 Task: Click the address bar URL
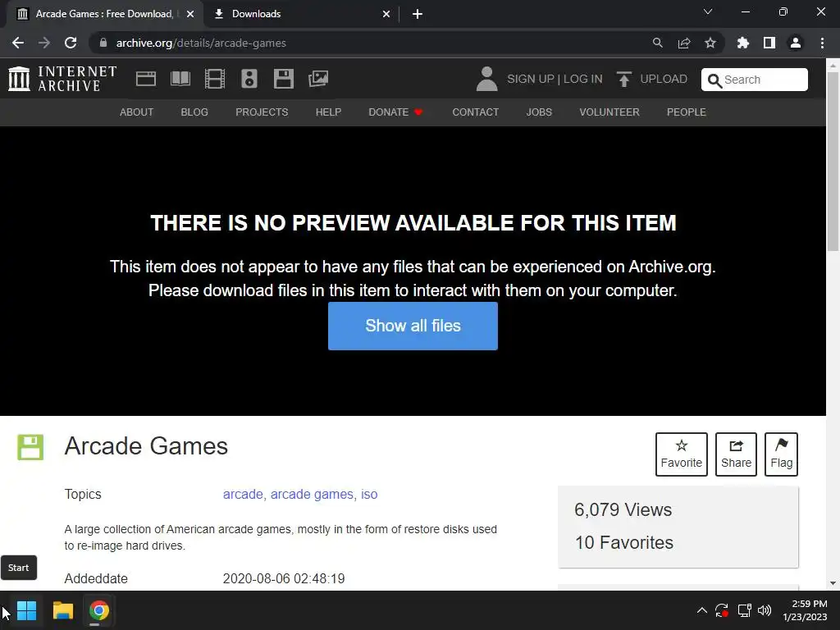(201, 43)
